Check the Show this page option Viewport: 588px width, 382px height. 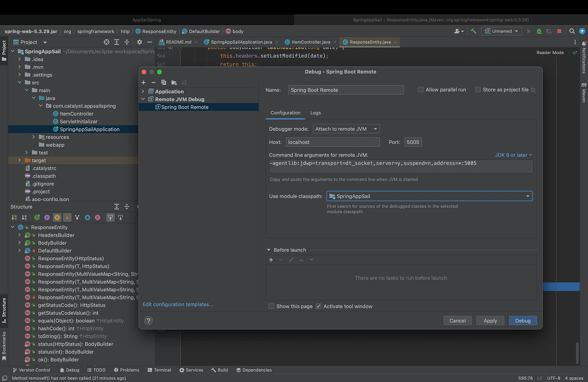[x=271, y=306]
